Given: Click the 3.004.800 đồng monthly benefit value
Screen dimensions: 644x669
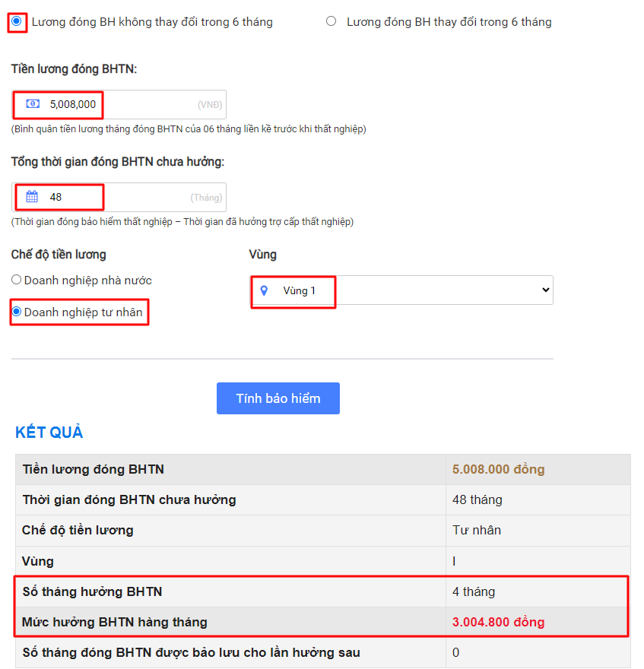Looking at the screenshot, I should click(499, 622).
